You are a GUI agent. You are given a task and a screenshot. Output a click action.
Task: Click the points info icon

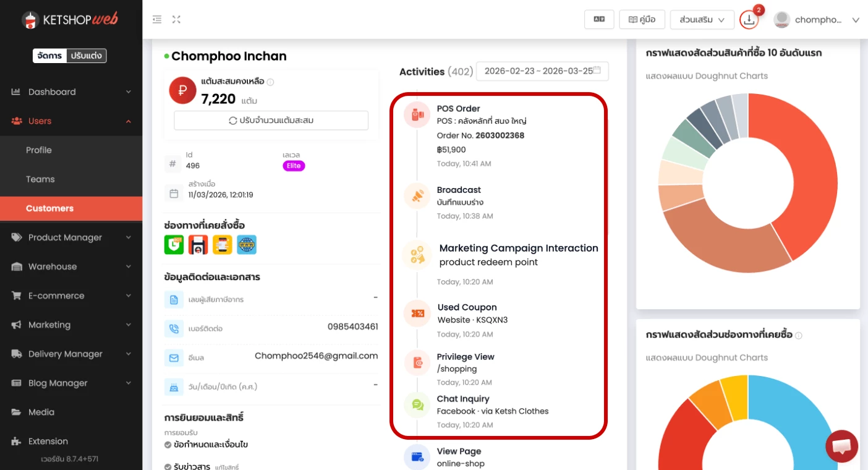pos(271,82)
